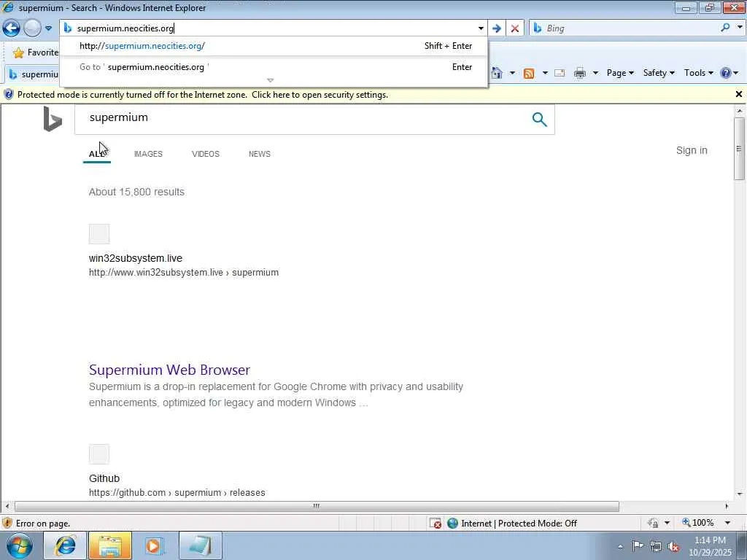Click the supermium search query field

point(300,117)
